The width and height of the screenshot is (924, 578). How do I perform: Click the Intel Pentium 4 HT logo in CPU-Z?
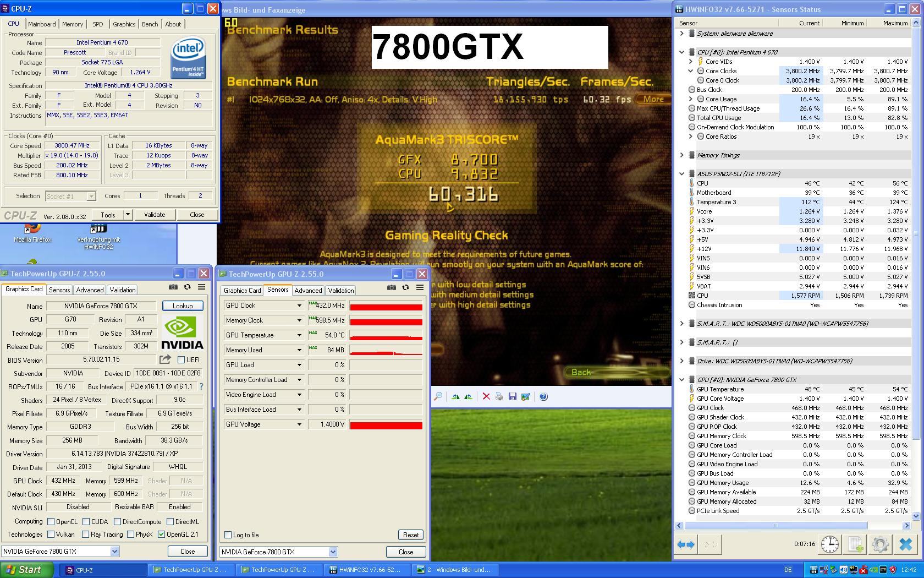point(188,57)
